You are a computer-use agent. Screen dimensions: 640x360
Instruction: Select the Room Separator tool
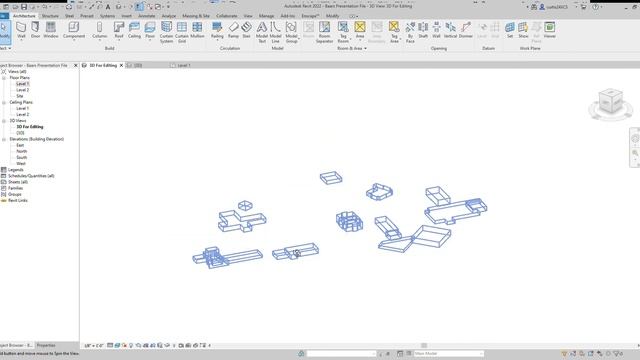[324, 32]
